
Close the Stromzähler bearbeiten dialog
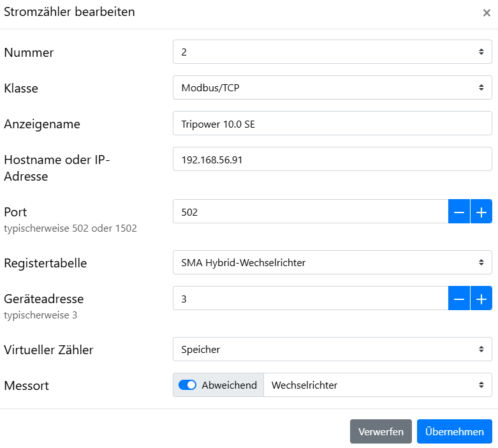(x=487, y=13)
